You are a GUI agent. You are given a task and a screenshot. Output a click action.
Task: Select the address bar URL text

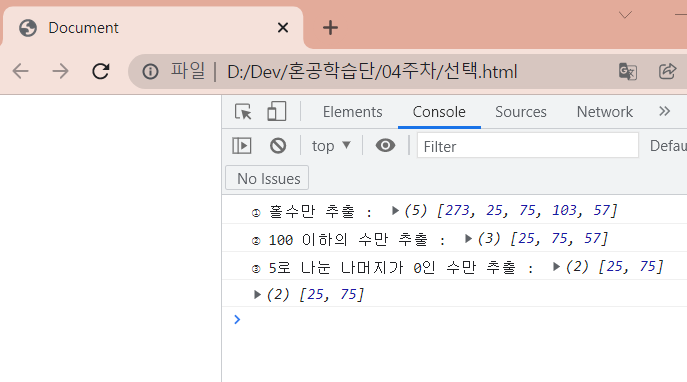[372, 71]
